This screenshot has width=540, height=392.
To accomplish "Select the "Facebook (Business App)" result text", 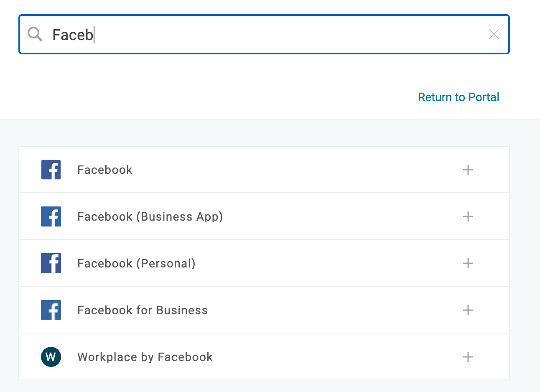I will pyautogui.click(x=150, y=216).
